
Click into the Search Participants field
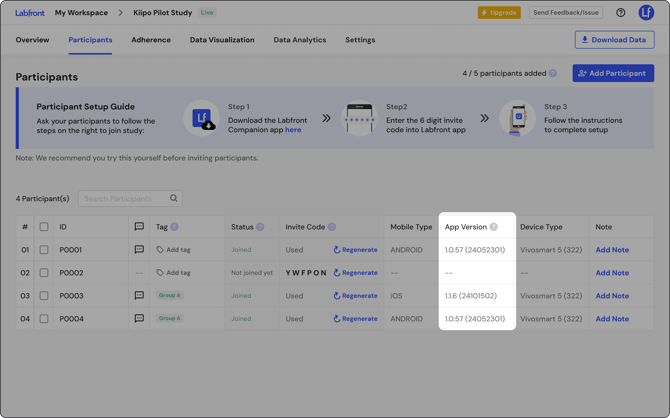(x=123, y=199)
